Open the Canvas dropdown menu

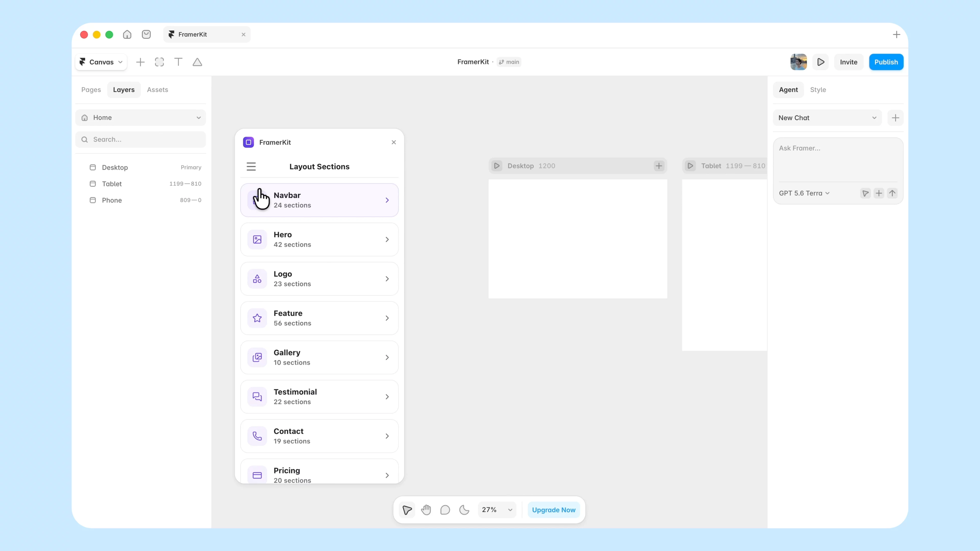(101, 62)
